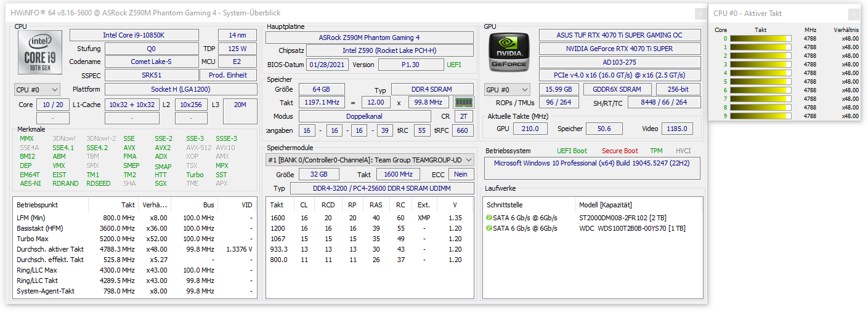Select the 933.3 memory timing row

pyautogui.click(x=370, y=249)
